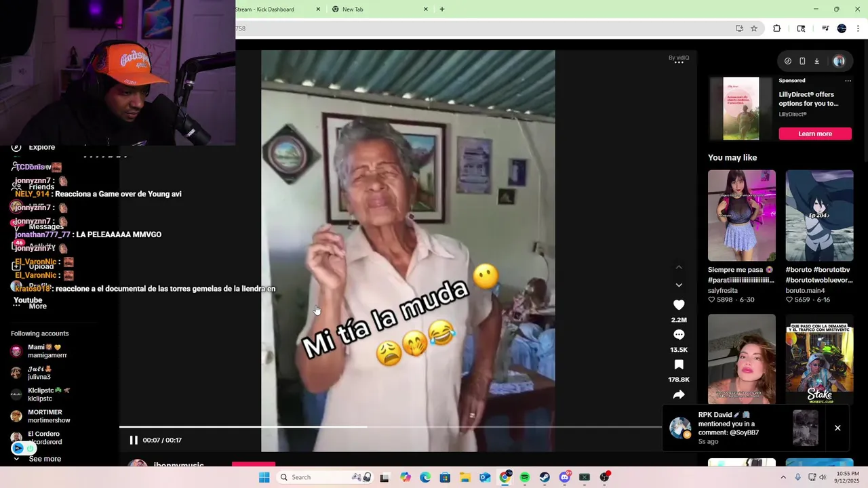
Task: Open TikTok coin icon in top pill
Action: click(787, 61)
